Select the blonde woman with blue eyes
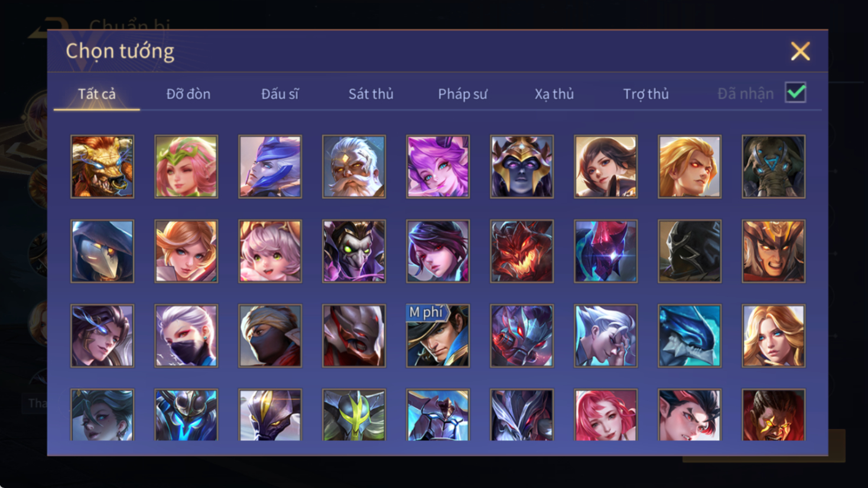The width and height of the screenshot is (868, 488). tap(773, 336)
